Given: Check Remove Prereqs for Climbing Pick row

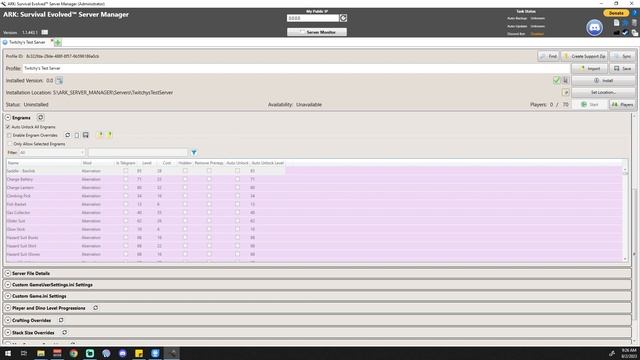Looking at the screenshot, I should (209, 196).
